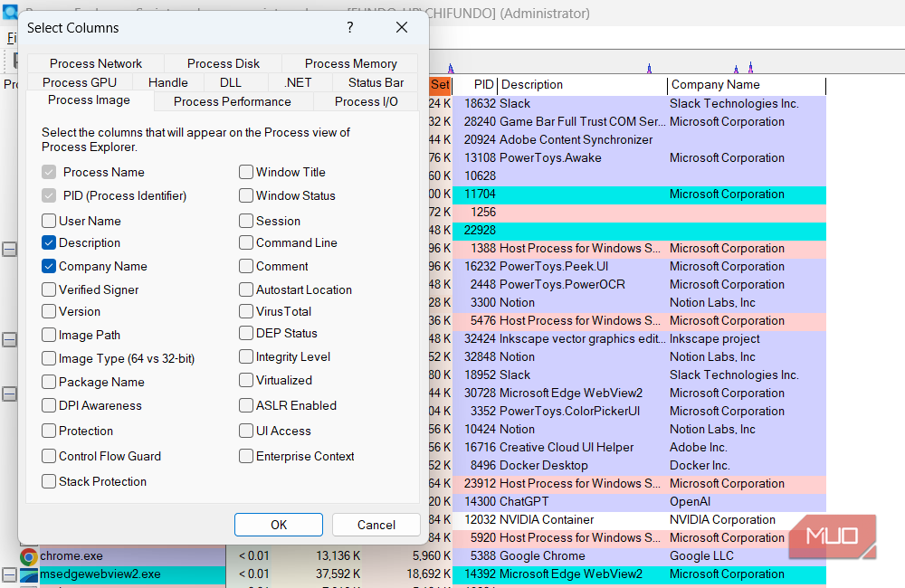This screenshot has width=905, height=588.
Task: Click the help question mark in Select Columns
Action: tap(349, 27)
